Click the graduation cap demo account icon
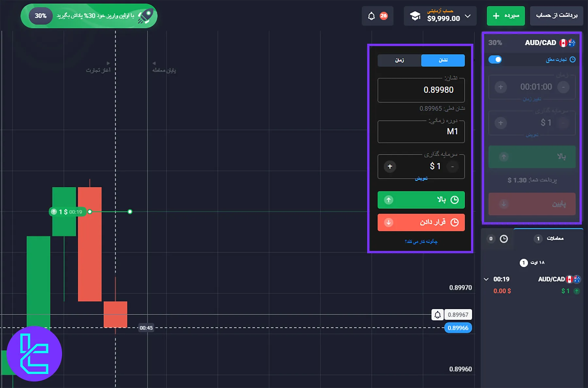Screen dimensions: 588x388 pos(415,16)
